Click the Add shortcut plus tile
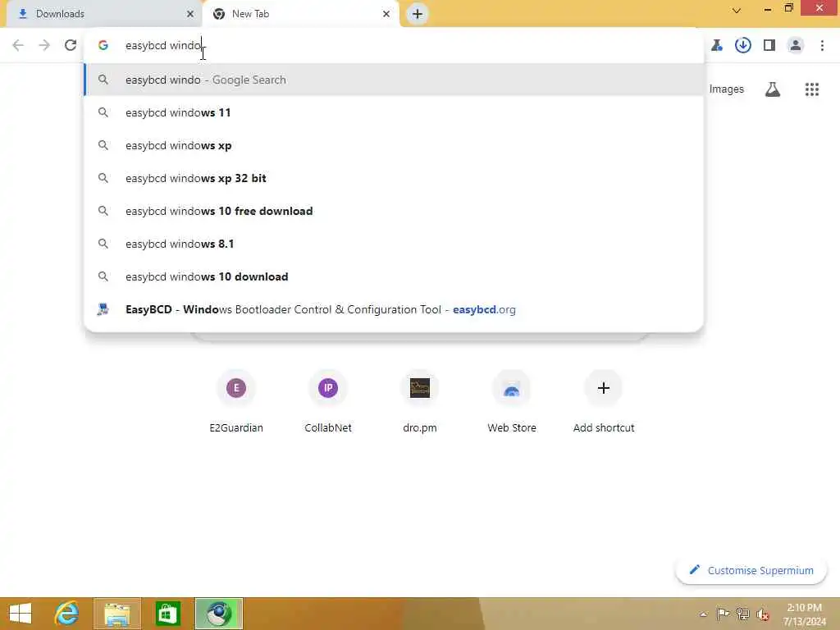The image size is (840, 630). [x=604, y=400]
